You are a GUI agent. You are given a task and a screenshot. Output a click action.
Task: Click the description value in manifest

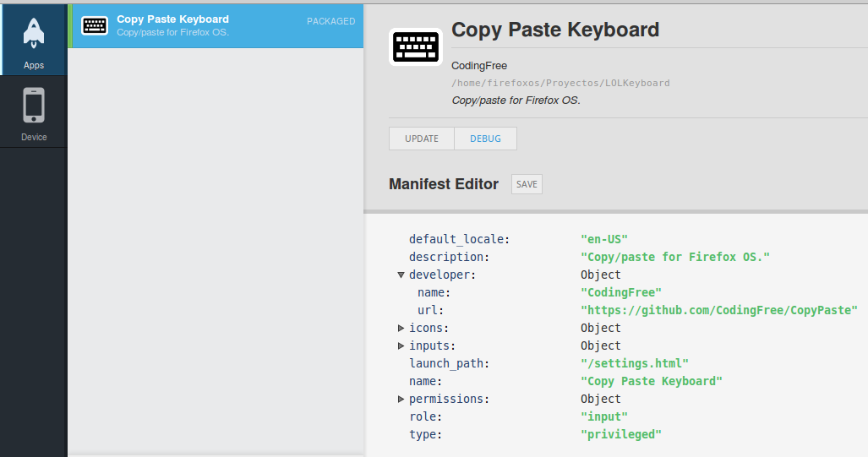coord(675,257)
